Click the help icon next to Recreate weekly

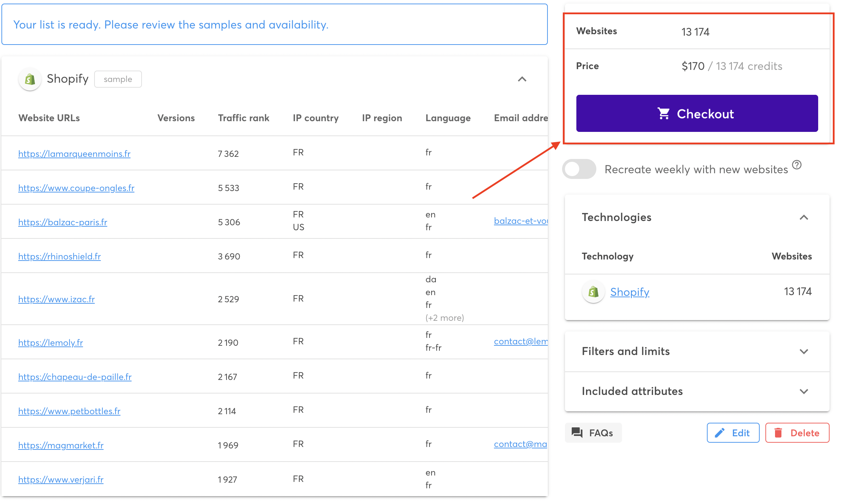click(797, 165)
